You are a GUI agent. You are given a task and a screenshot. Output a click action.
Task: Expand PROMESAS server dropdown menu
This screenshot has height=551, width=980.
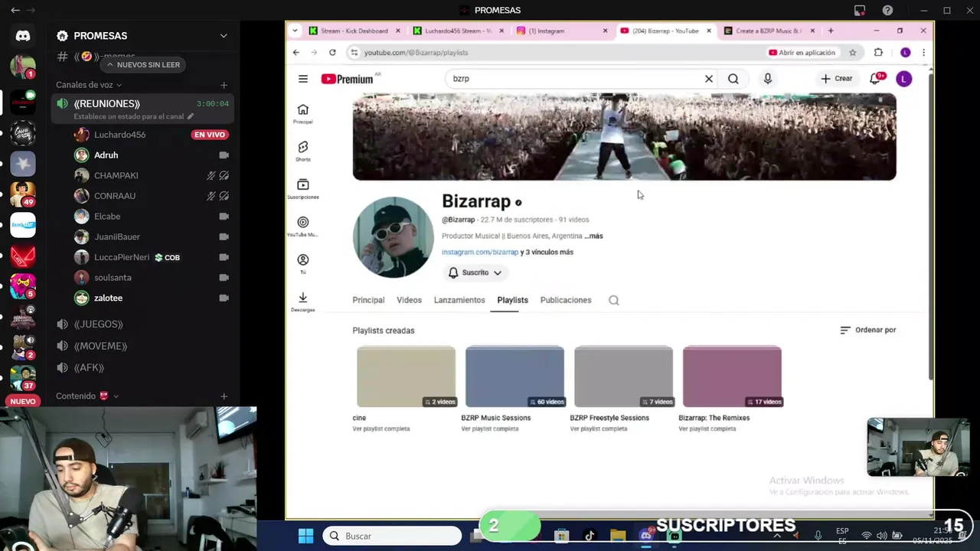[224, 36]
